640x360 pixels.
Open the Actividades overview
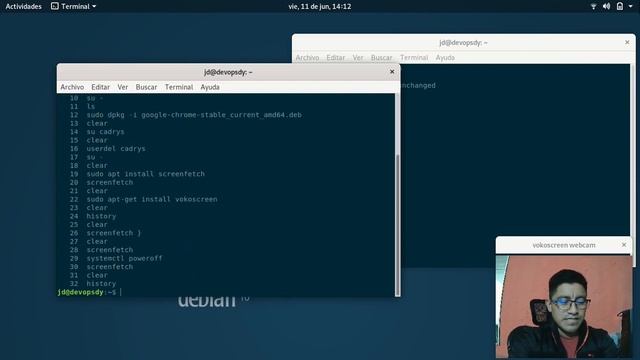23,7
